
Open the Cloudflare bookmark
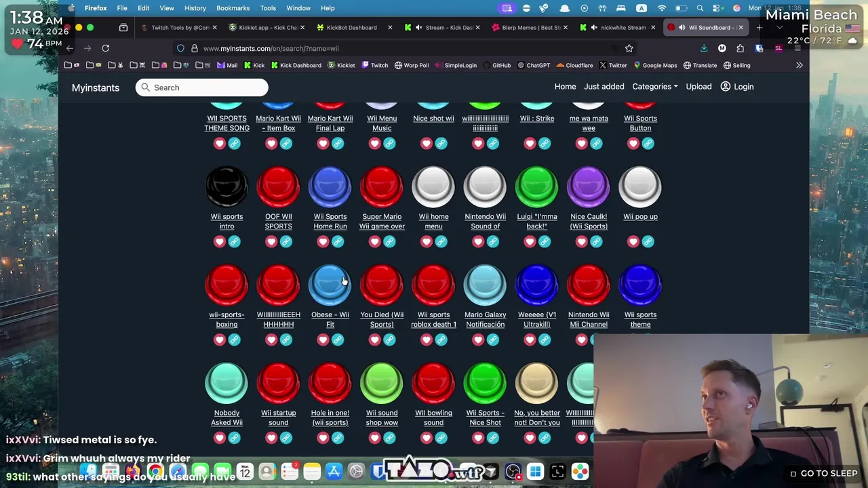574,66
